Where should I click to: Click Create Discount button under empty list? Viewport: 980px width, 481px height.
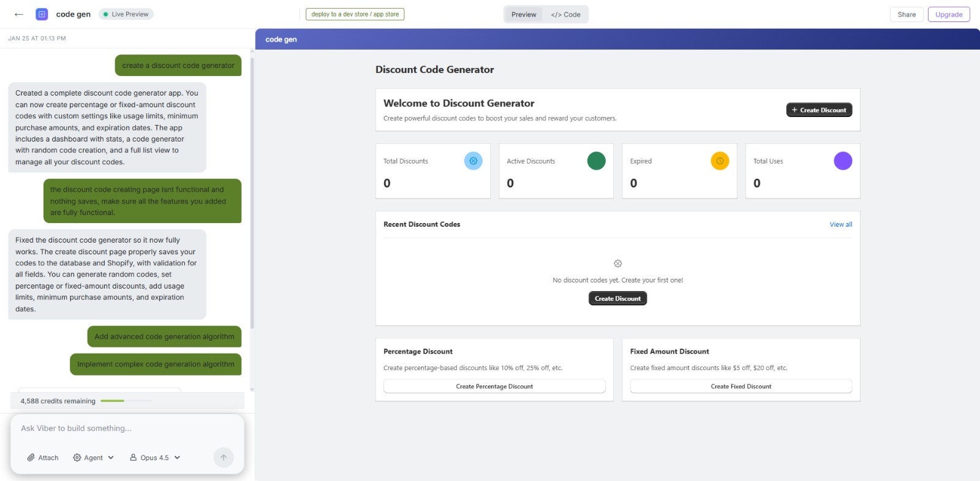[617, 298]
